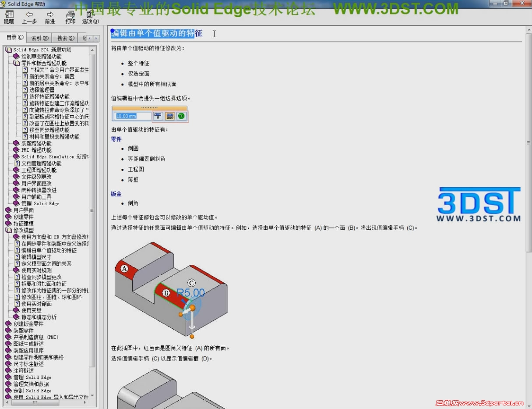Click the Solid Edge icon in the title bar
This screenshot has height=409, width=532.
tap(4, 4)
